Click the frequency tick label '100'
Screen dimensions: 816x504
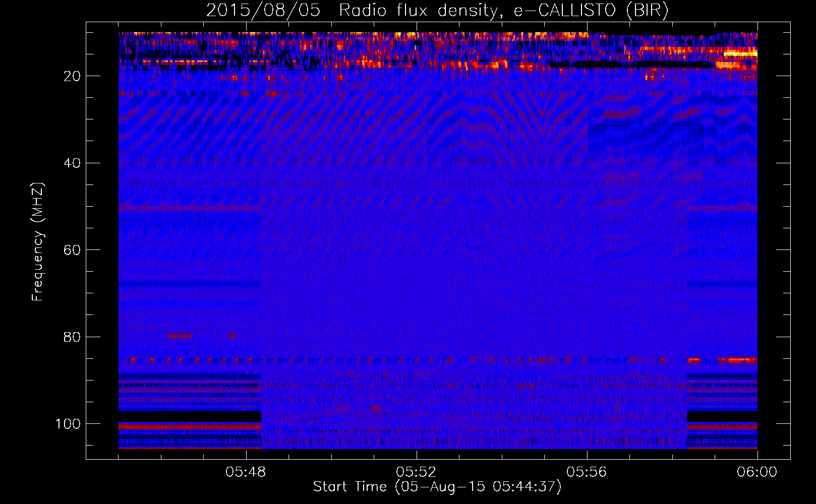[x=68, y=424]
